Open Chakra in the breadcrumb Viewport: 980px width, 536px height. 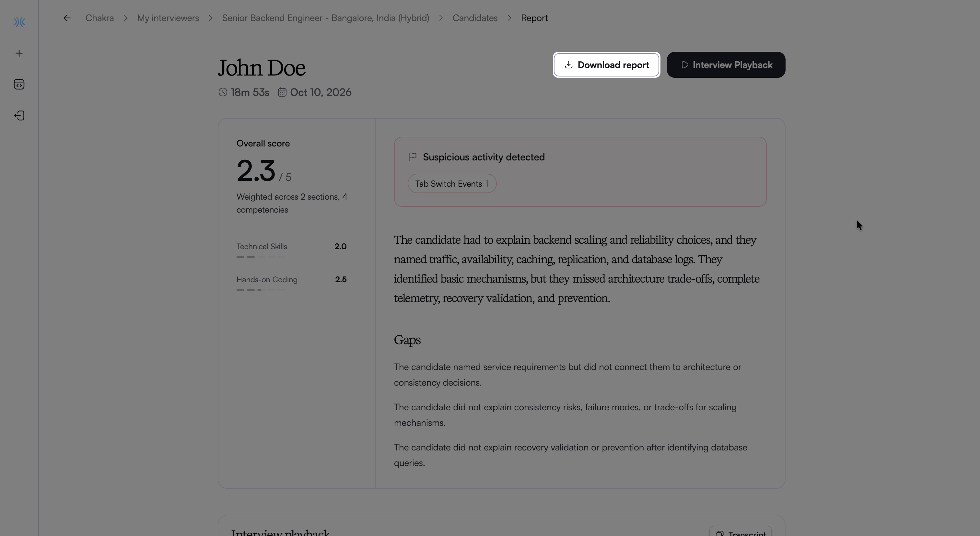point(100,18)
